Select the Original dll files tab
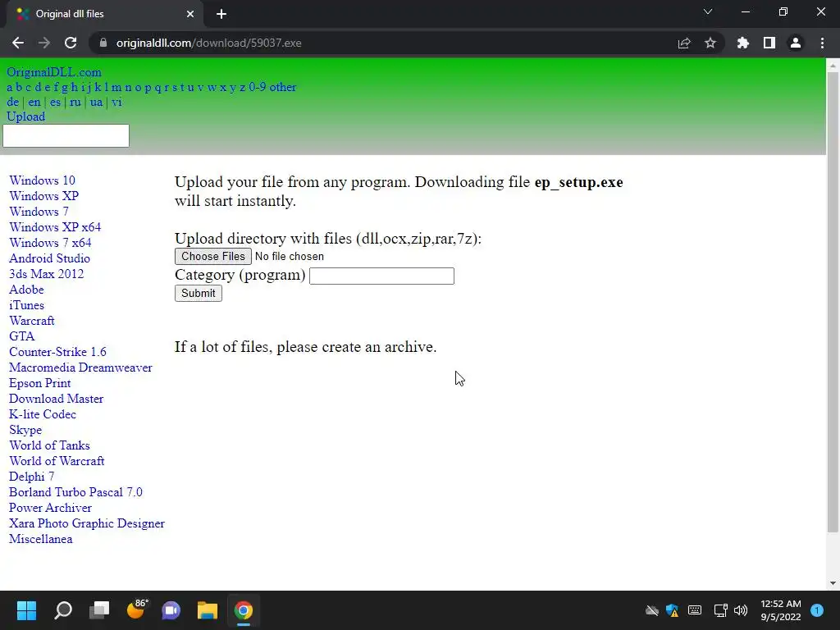840x630 pixels. 104,15
